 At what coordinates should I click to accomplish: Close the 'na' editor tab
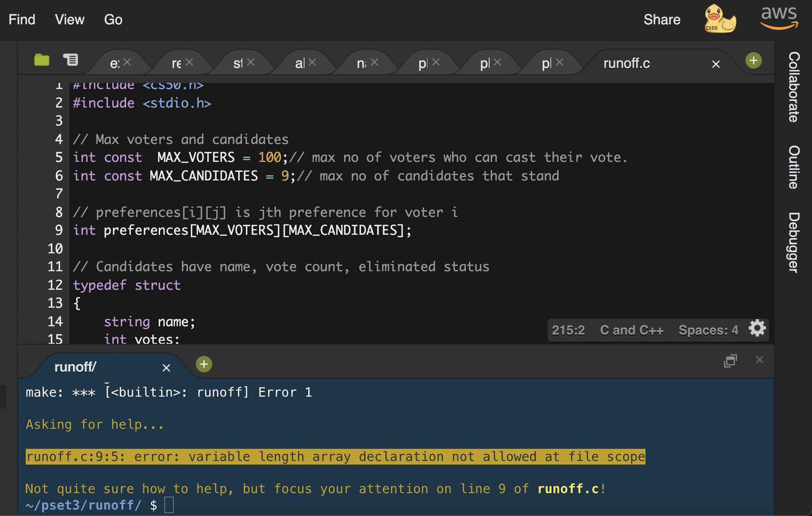point(375,62)
